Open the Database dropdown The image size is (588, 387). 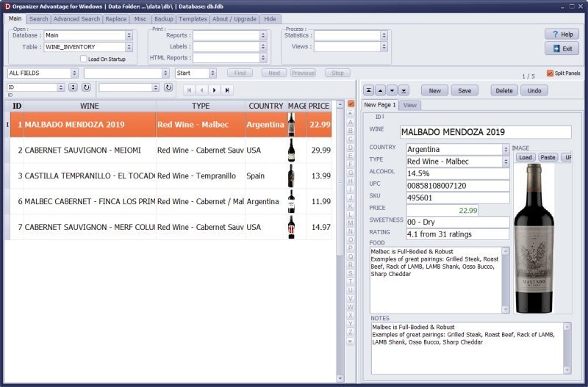129,35
